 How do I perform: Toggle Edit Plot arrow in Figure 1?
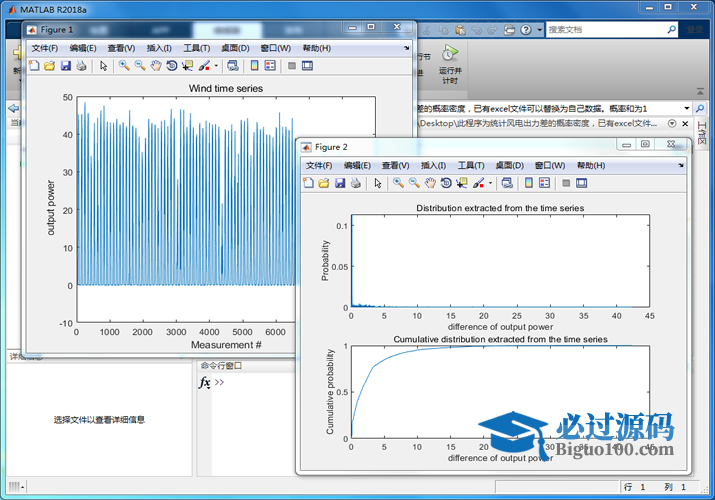pos(103,66)
